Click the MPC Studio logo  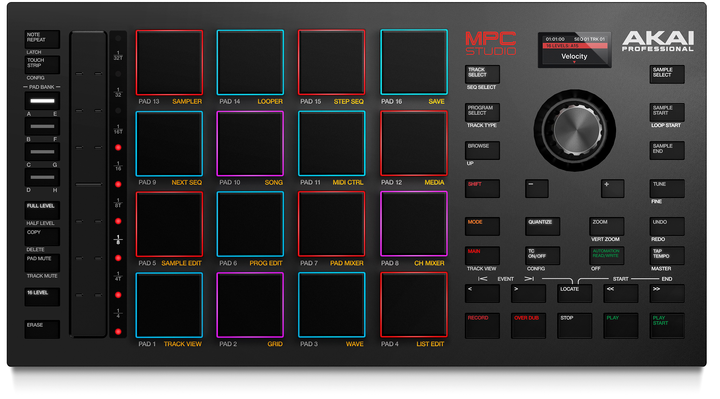(x=491, y=44)
